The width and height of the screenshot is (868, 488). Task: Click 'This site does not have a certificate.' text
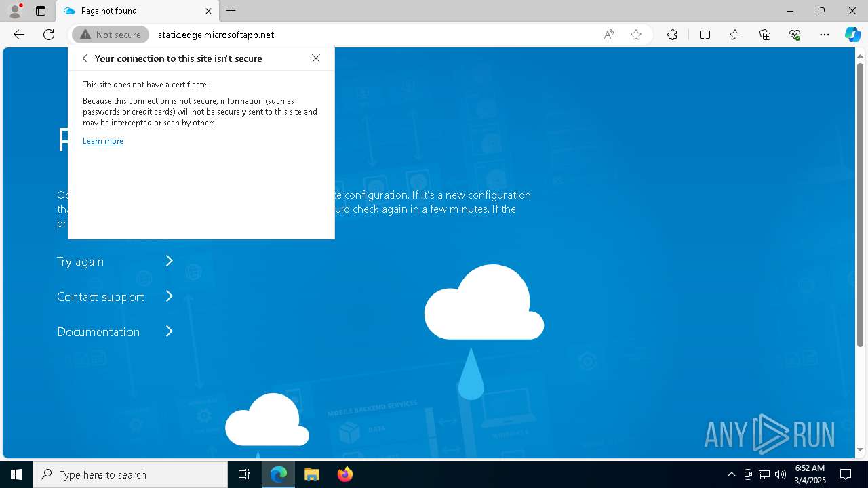(x=146, y=85)
